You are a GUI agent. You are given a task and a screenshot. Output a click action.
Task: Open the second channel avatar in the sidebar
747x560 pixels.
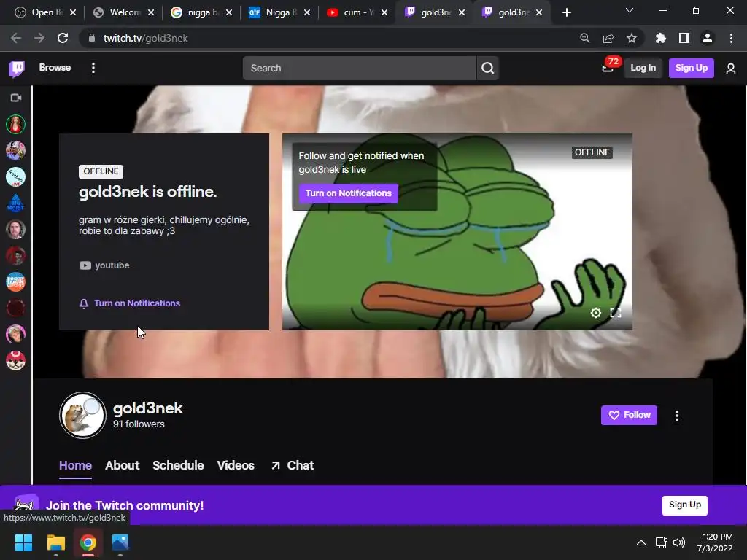(16, 150)
